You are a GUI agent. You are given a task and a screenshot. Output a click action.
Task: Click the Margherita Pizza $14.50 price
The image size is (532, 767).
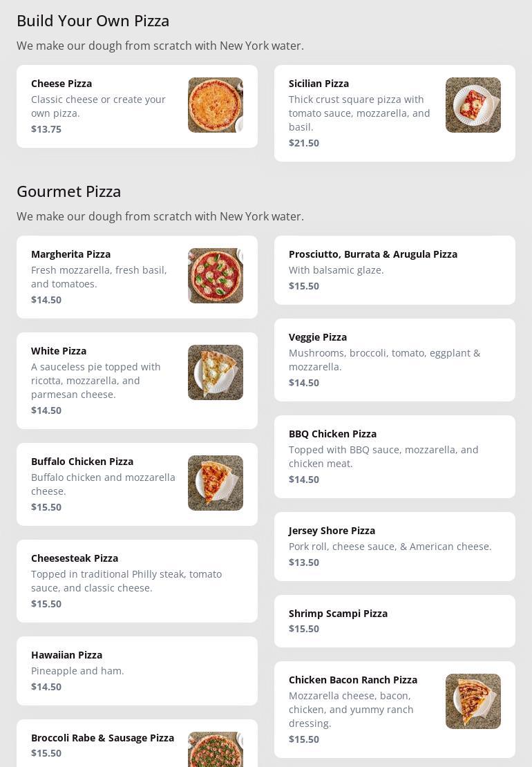46,300
